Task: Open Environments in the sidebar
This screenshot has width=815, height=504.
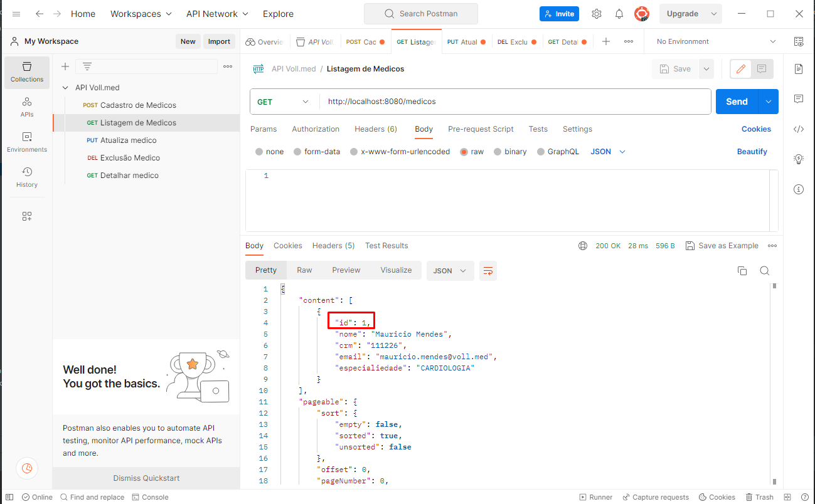Action: tap(27, 142)
